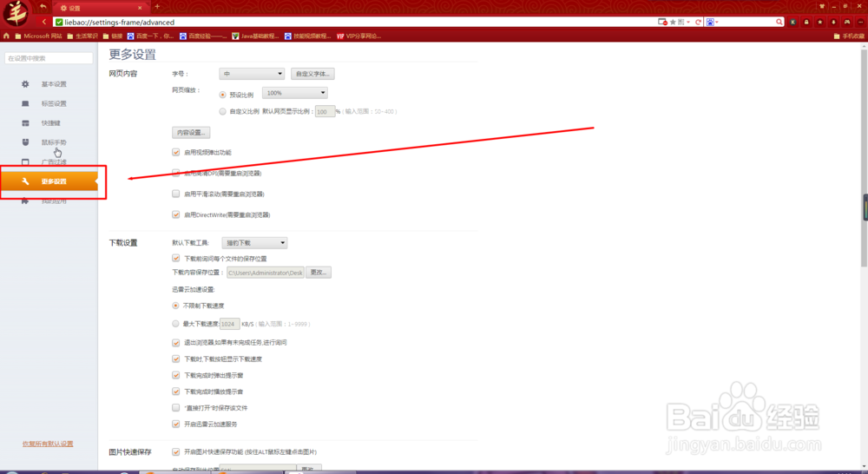Toggle 下载完成时播放提示音 checkbox
This screenshot has width=868, height=474.
[176, 392]
